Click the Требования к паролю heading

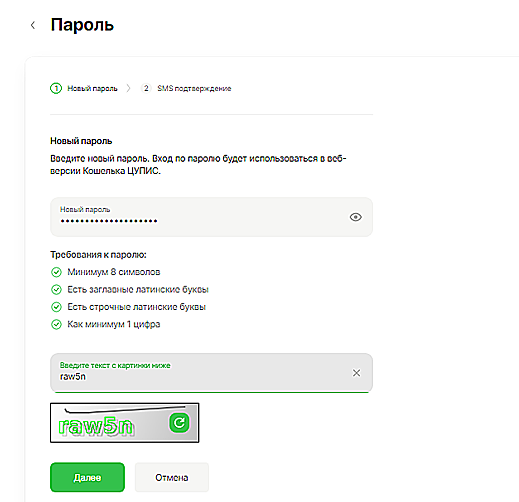[98, 255]
